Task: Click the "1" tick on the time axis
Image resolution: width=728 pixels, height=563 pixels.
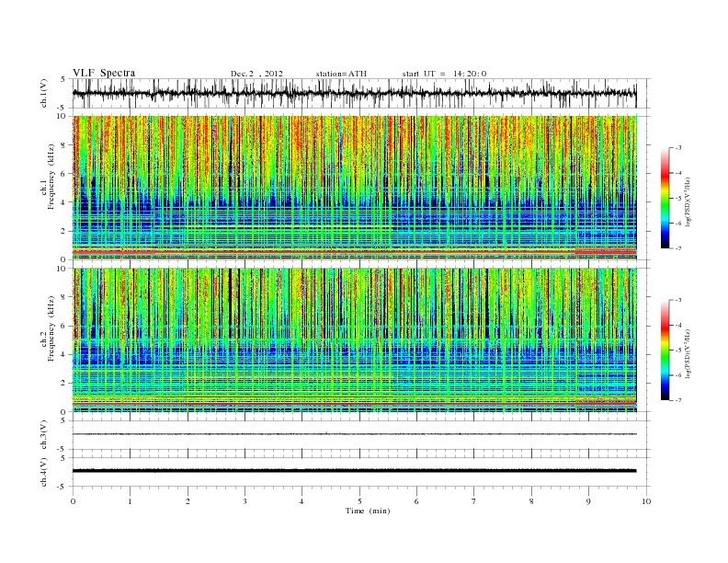Action: (x=130, y=501)
